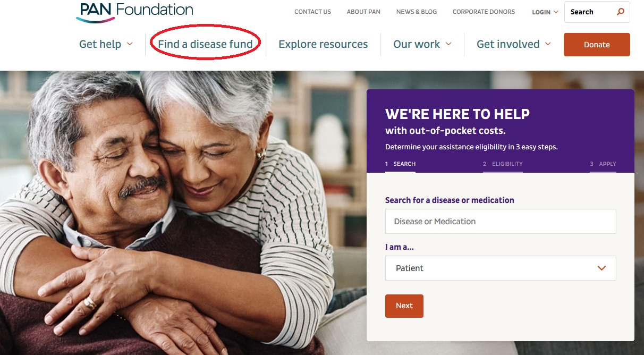Click the top Search text field
Screen dimensions: 644x355
tap(590, 12)
